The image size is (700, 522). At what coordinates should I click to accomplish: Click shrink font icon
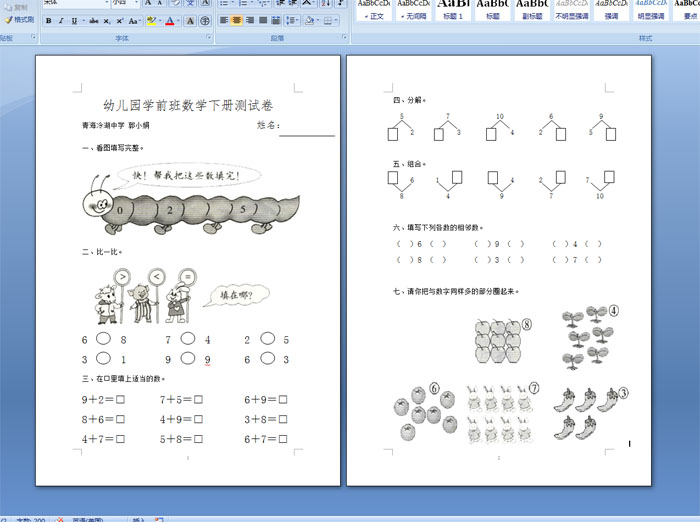point(160,3)
